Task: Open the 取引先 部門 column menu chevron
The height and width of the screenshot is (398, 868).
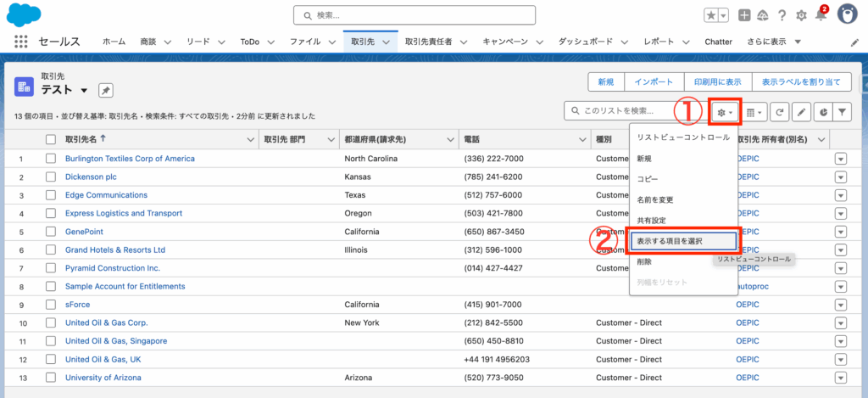Action: (x=331, y=140)
